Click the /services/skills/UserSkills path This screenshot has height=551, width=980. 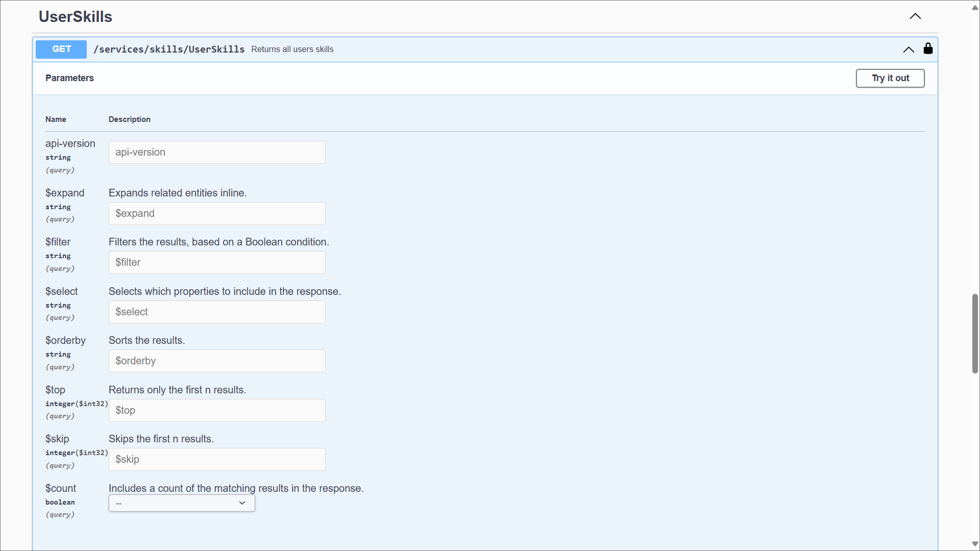click(169, 49)
